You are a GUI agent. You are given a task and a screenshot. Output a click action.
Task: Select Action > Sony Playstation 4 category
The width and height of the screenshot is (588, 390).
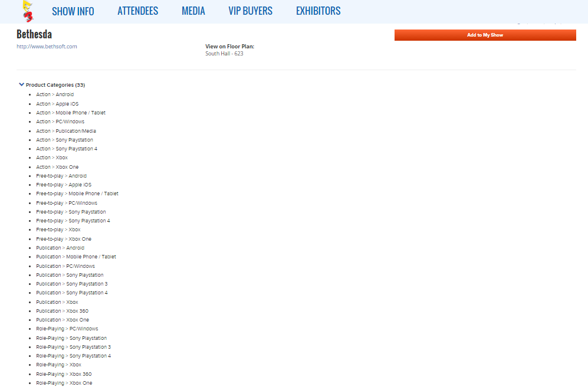click(x=67, y=149)
